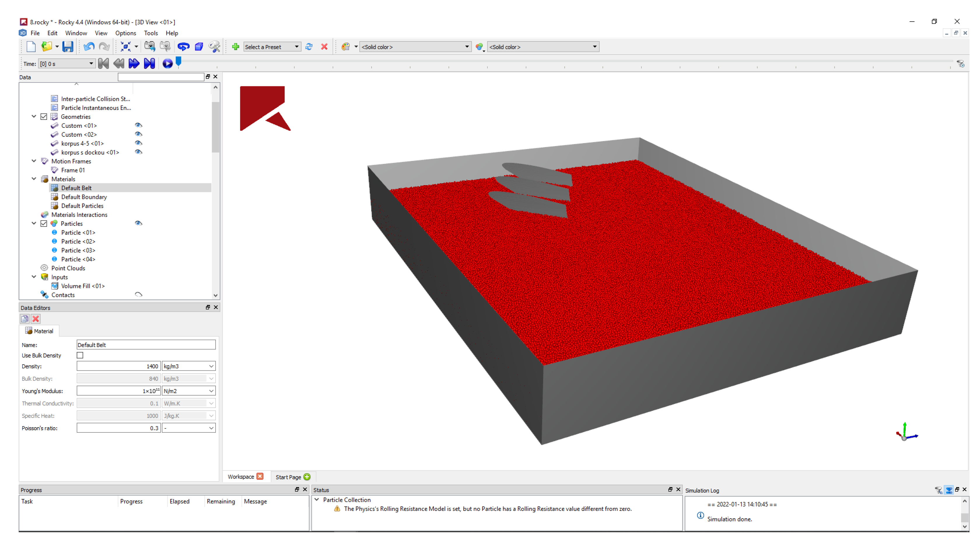
Task: Click the blue 3D cube icon
Action: (x=199, y=47)
